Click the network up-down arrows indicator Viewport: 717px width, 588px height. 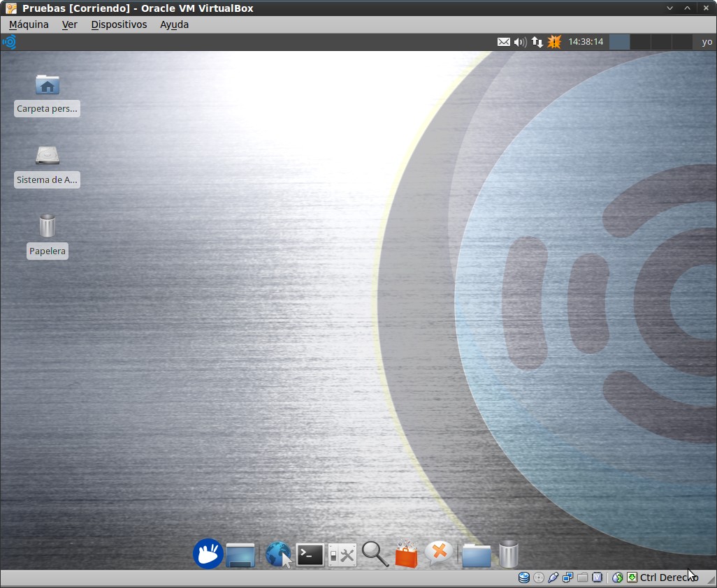click(537, 42)
